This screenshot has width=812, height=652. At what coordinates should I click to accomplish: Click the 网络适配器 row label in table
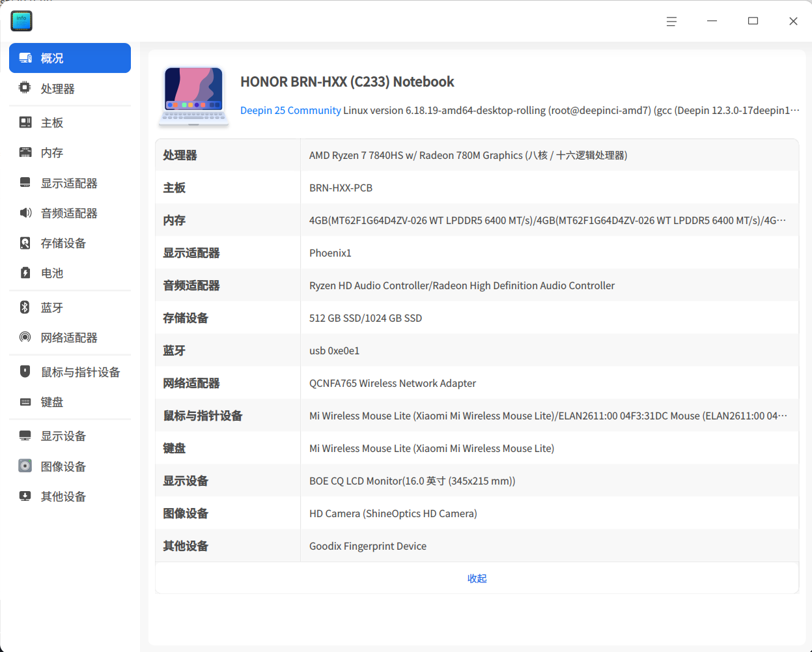[191, 383]
